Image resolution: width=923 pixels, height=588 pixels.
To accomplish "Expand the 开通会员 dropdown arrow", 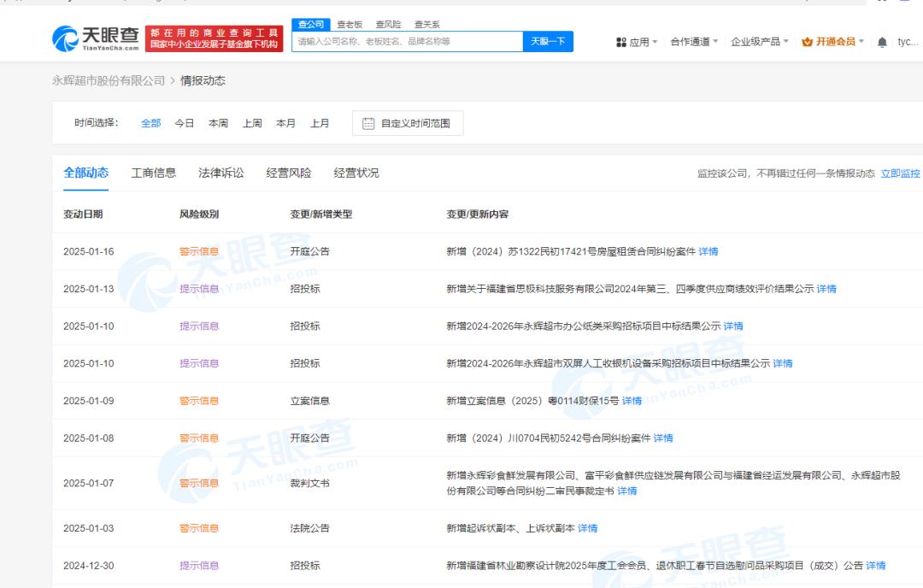I will point(861,41).
